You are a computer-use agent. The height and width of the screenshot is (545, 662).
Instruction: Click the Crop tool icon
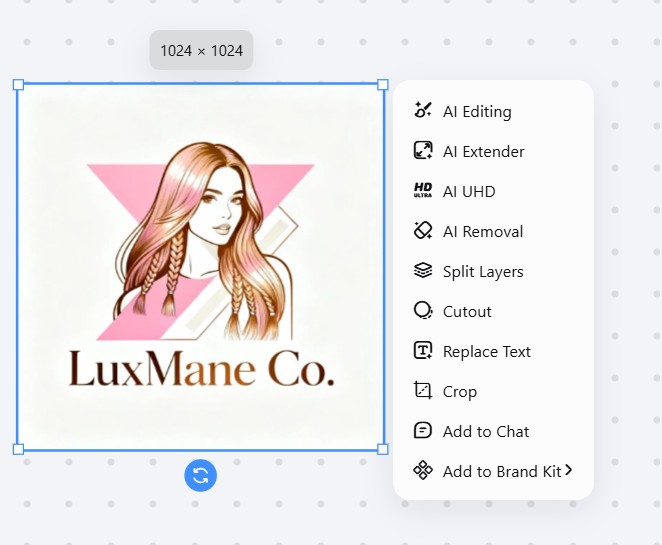point(422,391)
